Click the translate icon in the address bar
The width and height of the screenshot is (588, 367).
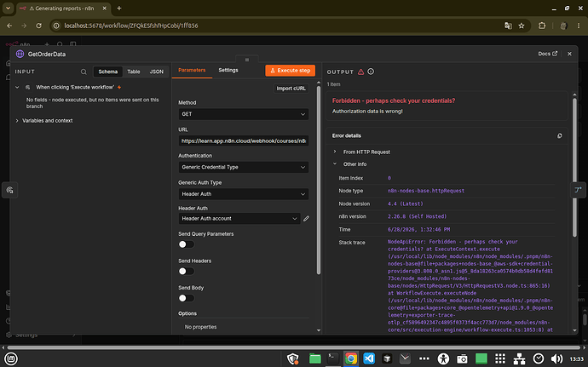click(508, 26)
